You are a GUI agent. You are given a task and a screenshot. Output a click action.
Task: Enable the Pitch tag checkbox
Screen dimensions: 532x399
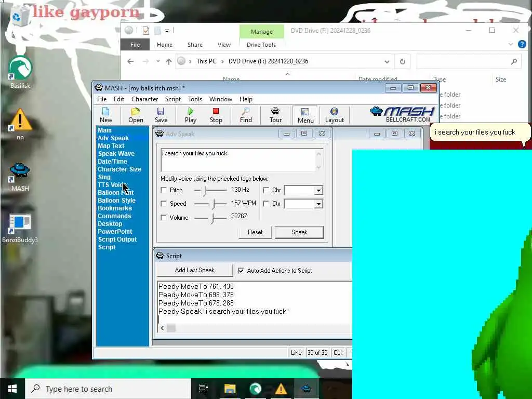click(x=164, y=190)
